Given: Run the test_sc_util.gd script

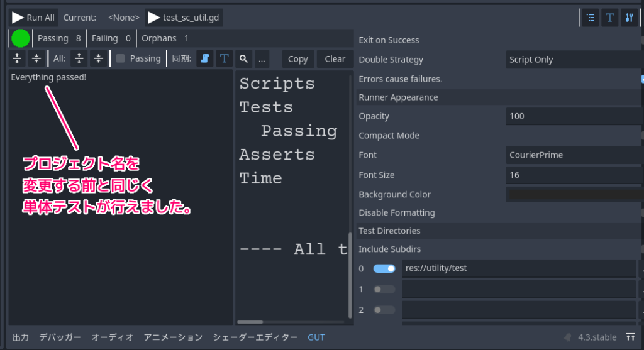Looking at the screenshot, I should point(184,18).
